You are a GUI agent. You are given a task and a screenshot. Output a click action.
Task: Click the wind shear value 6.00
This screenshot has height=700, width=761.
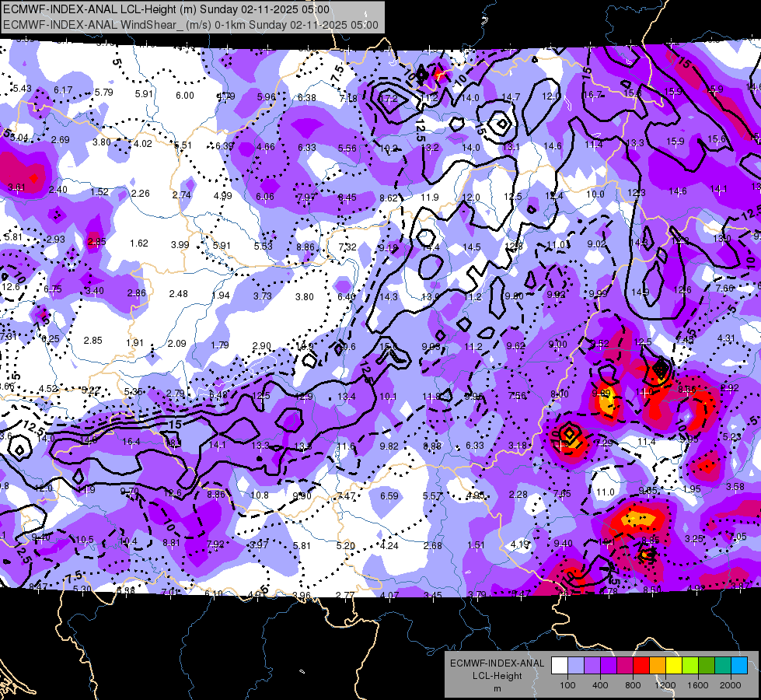[185, 95]
